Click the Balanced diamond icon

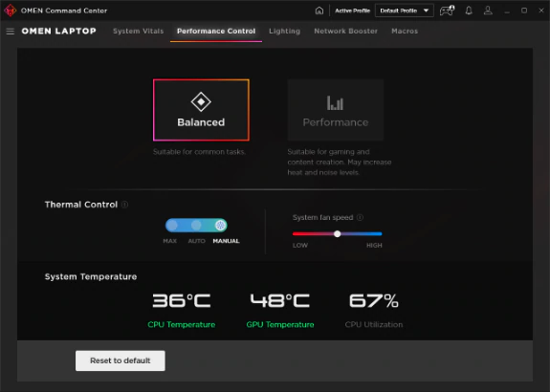click(201, 102)
